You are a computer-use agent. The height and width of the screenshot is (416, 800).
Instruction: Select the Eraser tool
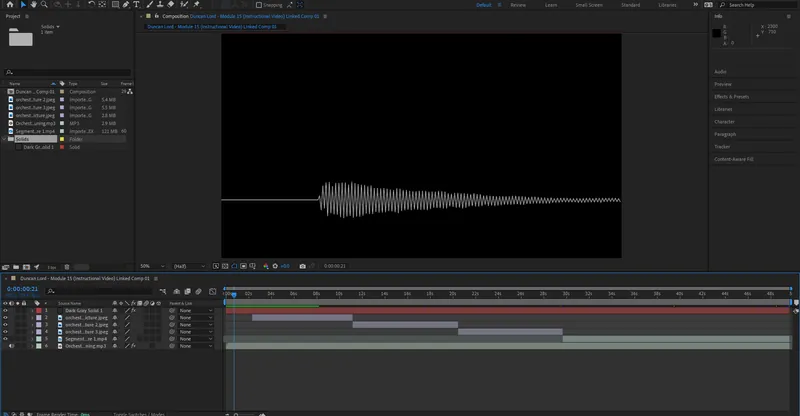coord(170,4)
